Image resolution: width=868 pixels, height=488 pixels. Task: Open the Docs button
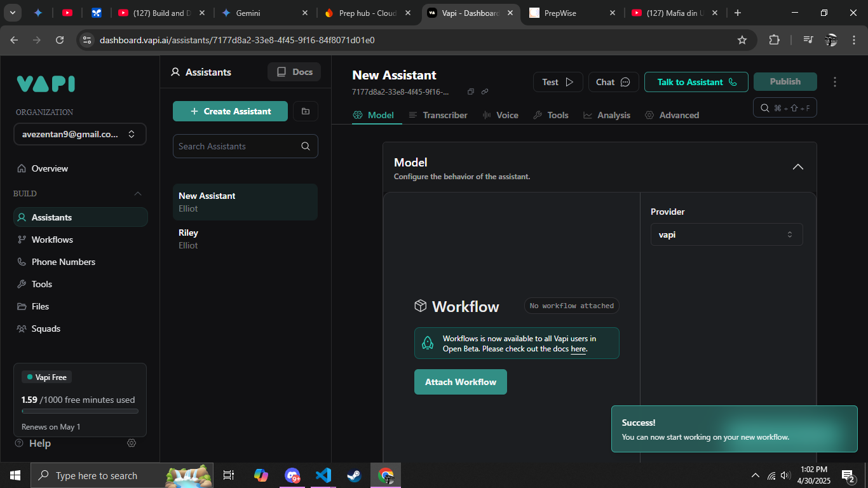294,72
